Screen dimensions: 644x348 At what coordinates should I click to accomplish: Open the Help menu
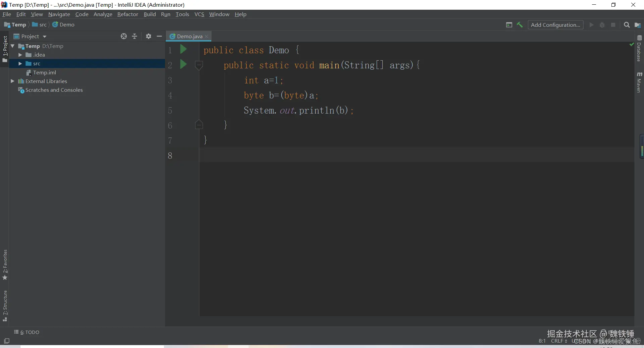(240, 14)
